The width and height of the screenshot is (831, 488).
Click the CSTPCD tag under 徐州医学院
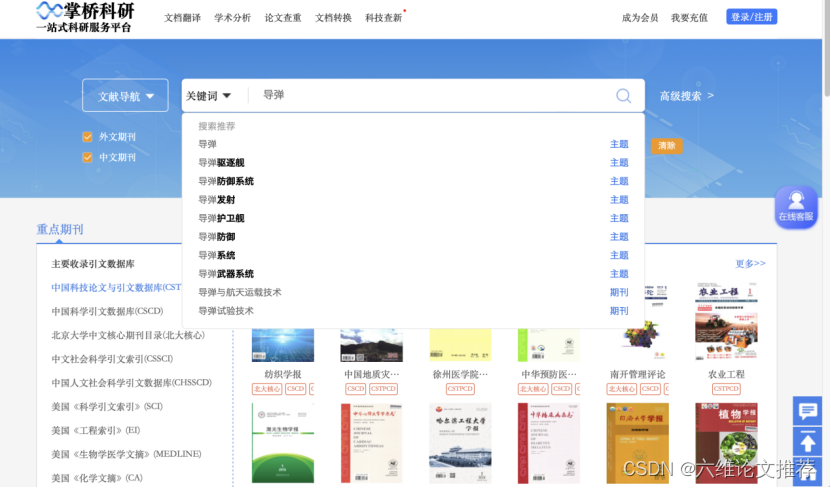(x=460, y=389)
